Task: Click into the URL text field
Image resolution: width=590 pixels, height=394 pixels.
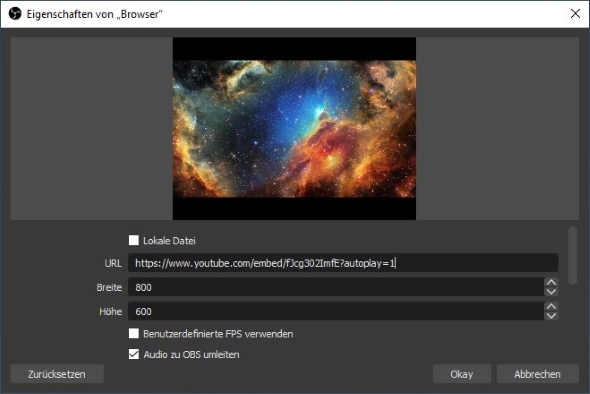Action: (343, 263)
